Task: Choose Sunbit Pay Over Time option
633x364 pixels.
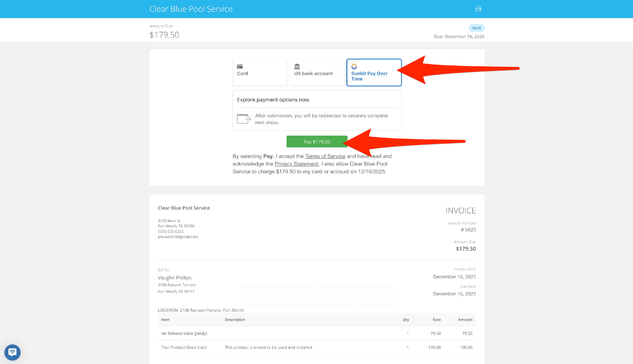Action: (374, 73)
